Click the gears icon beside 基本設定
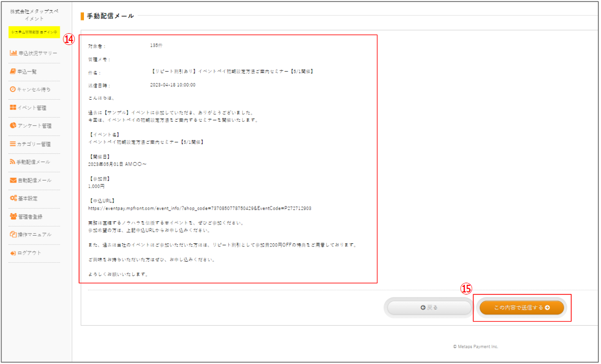 13,198
